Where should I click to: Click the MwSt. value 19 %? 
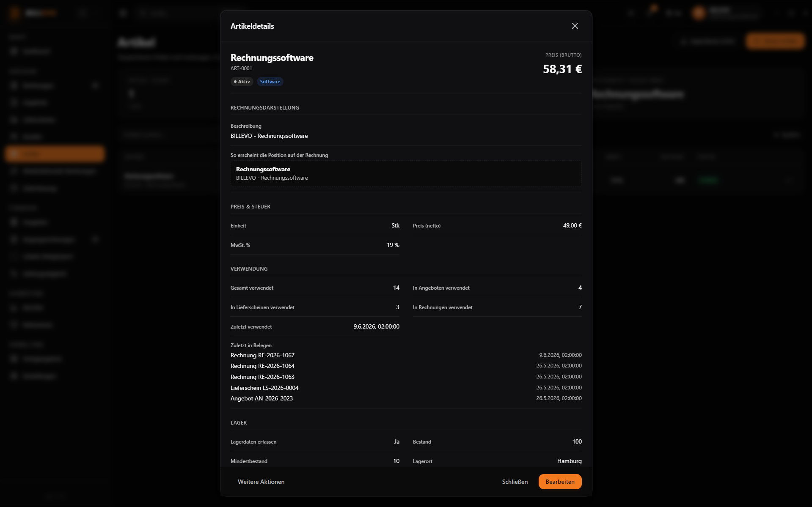coord(393,245)
